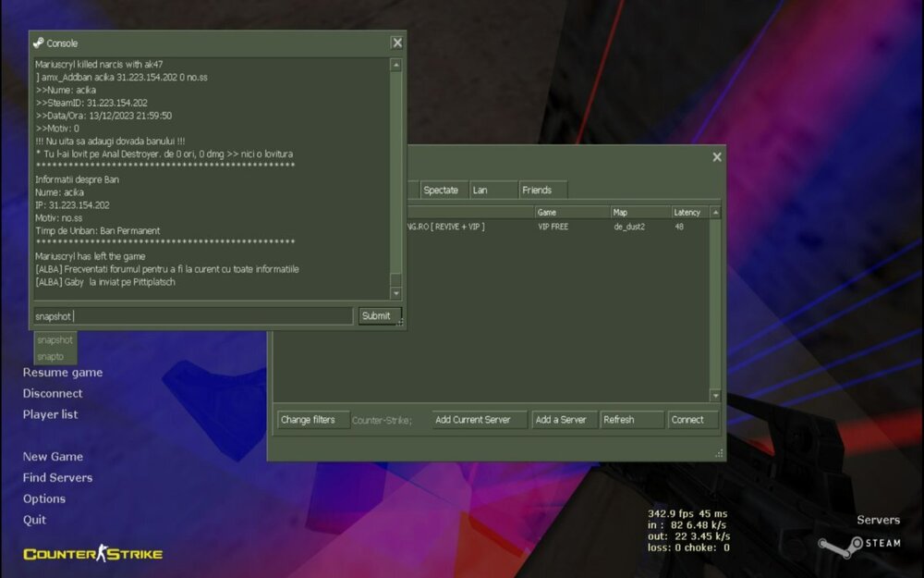
Task: Close the server browser window
Action: pyautogui.click(x=716, y=157)
